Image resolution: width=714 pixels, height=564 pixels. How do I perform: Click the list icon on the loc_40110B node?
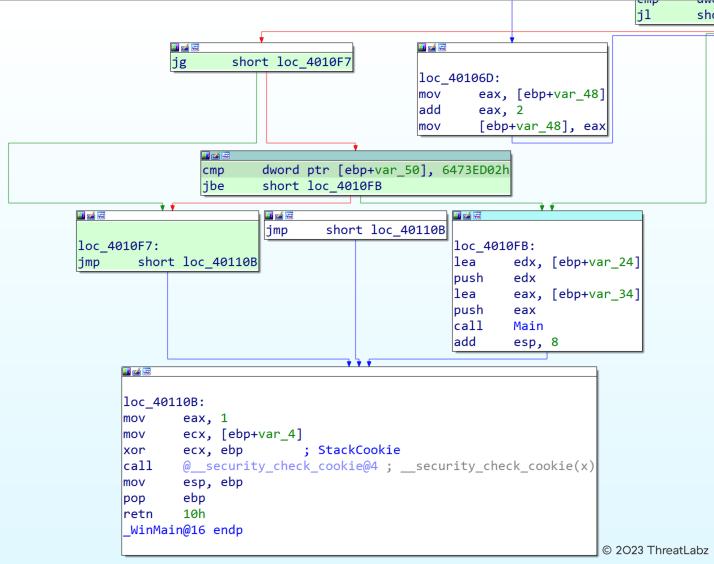point(147,372)
